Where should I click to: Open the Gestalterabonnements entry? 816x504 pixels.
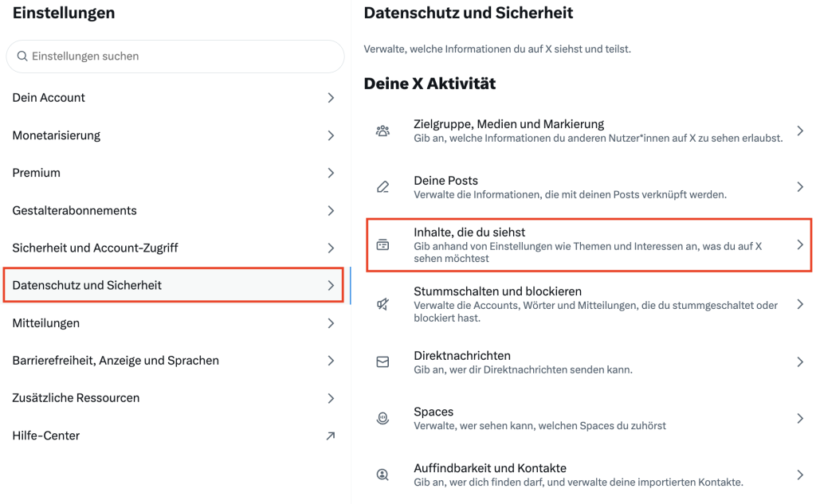[x=74, y=210]
